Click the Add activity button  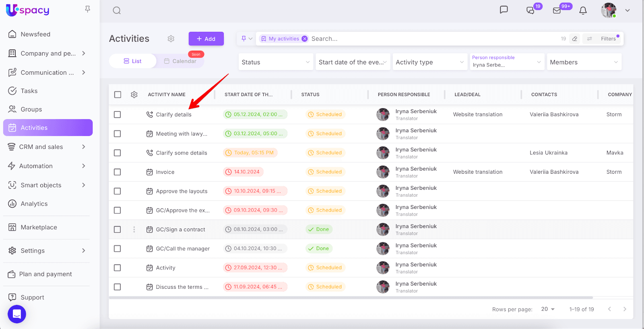[206, 39]
